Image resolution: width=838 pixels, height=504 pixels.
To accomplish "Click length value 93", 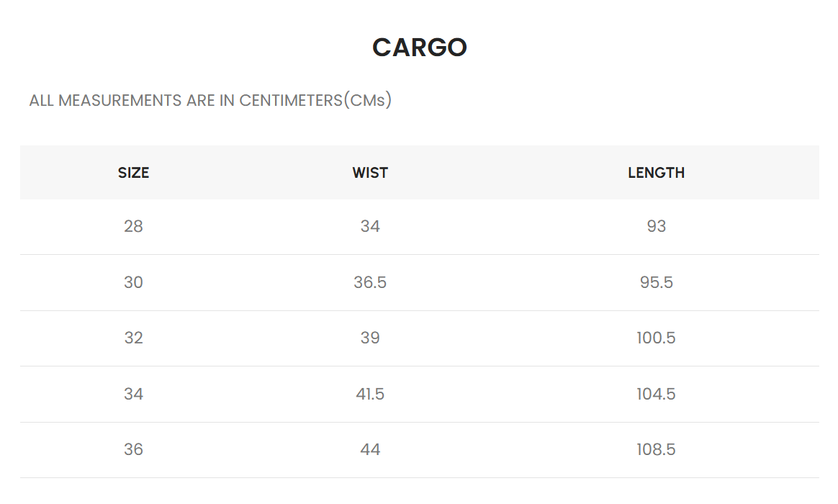I will pyautogui.click(x=656, y=227).
